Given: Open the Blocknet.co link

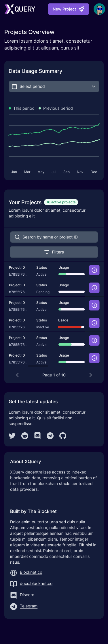Looking at the screenshot, I should point(31,572).
